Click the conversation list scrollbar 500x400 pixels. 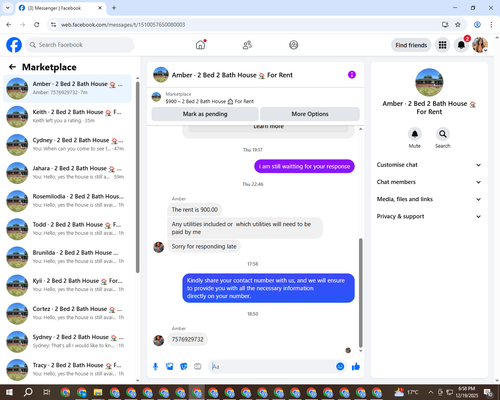click(137, 177)
